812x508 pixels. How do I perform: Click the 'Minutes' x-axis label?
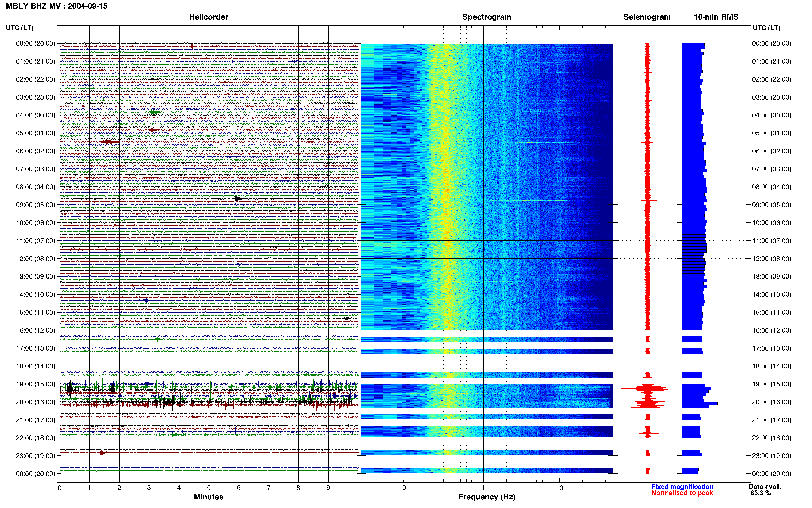click(209, 497)
